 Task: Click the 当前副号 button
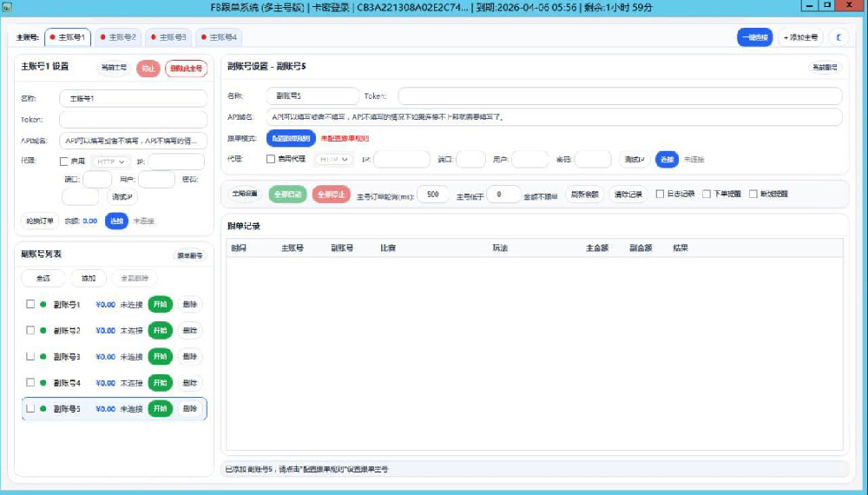click(x=825, y=67)
